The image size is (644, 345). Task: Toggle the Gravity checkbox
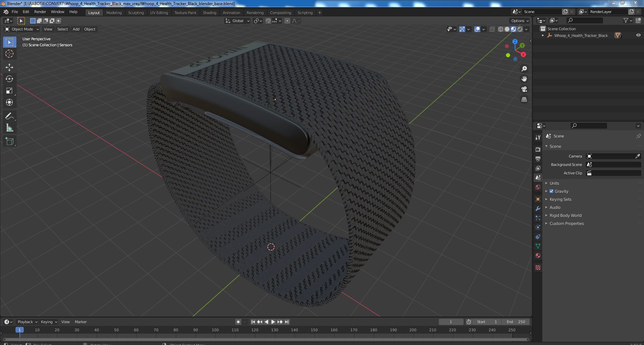point(551,191)
